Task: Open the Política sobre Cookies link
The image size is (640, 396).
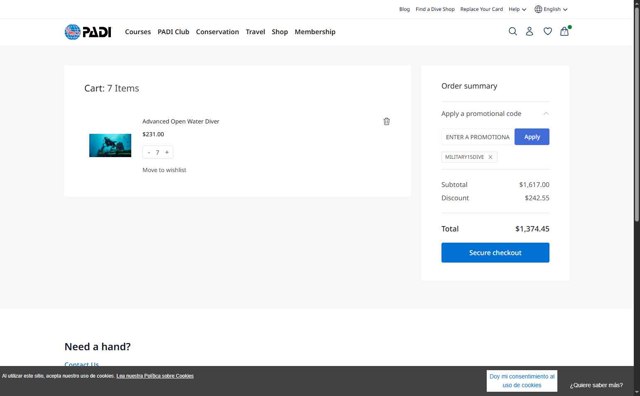Action: click(x=155, y=376)
